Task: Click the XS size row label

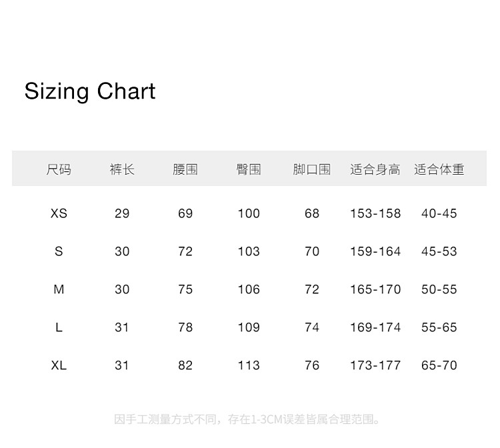Action: 59,213
